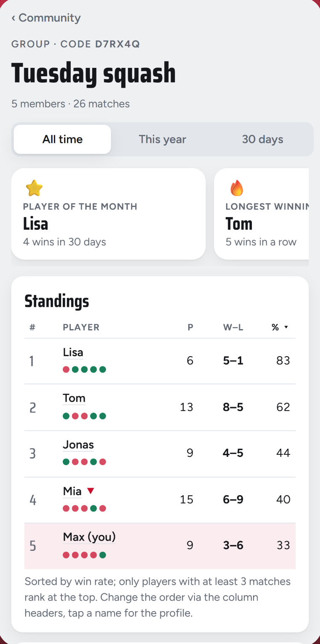Viewport: 320px width, 644px height.
Task: Click Lisa's recent form dots
Action: (x=84, y=370)
